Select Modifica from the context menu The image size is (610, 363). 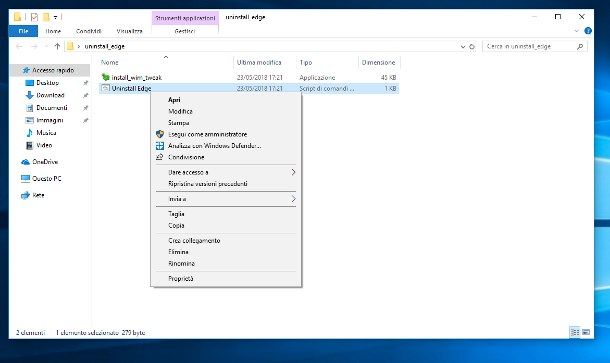180,111
